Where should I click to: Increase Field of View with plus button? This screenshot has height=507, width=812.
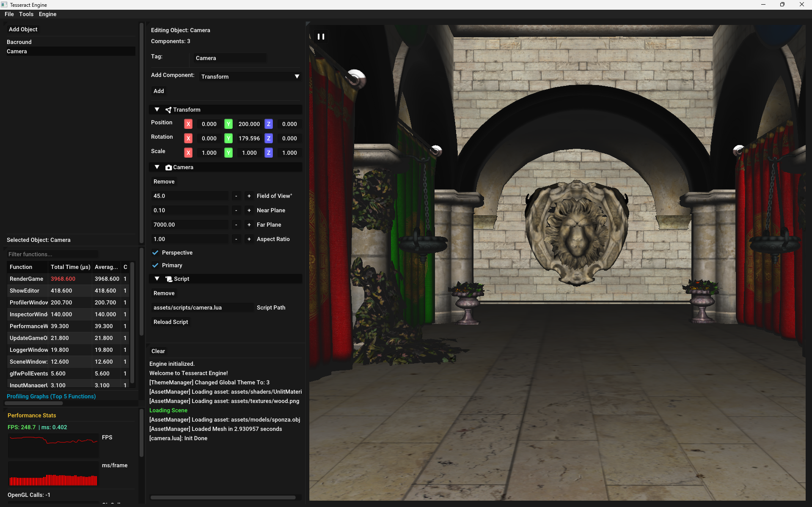click(249, 196)
